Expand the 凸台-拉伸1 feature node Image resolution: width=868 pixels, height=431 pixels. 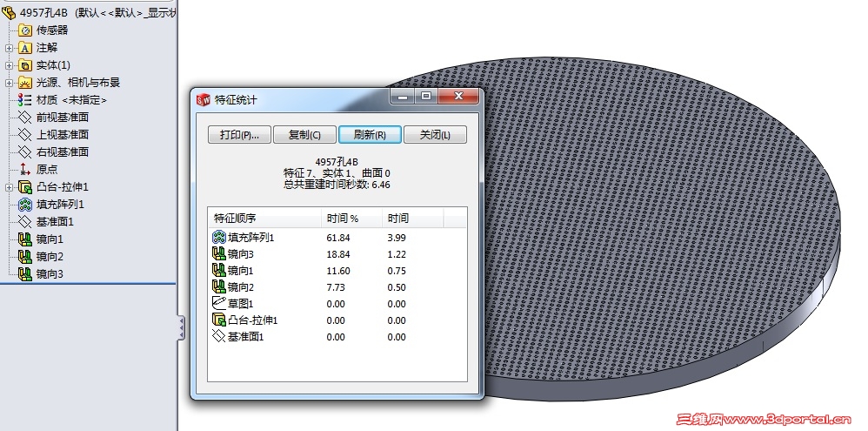pos(9,187)
